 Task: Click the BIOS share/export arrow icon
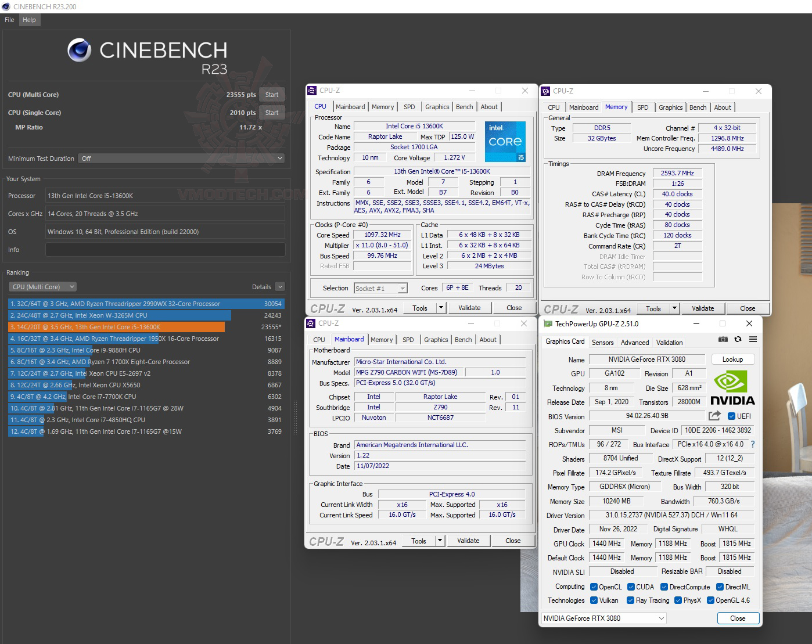pyautogui.click(x=714, y=416)
